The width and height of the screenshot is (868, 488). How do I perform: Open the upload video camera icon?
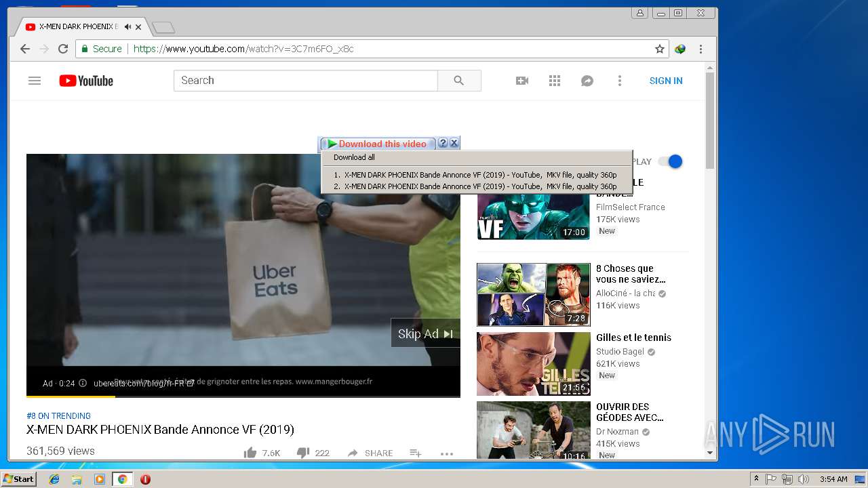pyautogui.click(x=522, y=81)
